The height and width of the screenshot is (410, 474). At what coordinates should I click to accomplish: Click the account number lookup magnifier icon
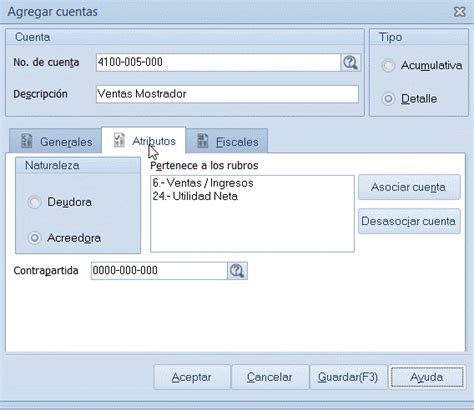(350, 62)
